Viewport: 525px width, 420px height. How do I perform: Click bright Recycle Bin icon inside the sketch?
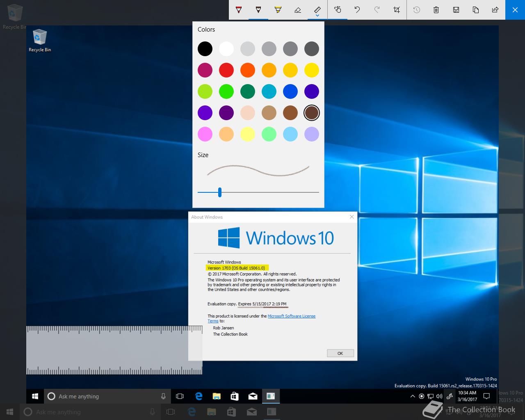click(x=40, y=40)
